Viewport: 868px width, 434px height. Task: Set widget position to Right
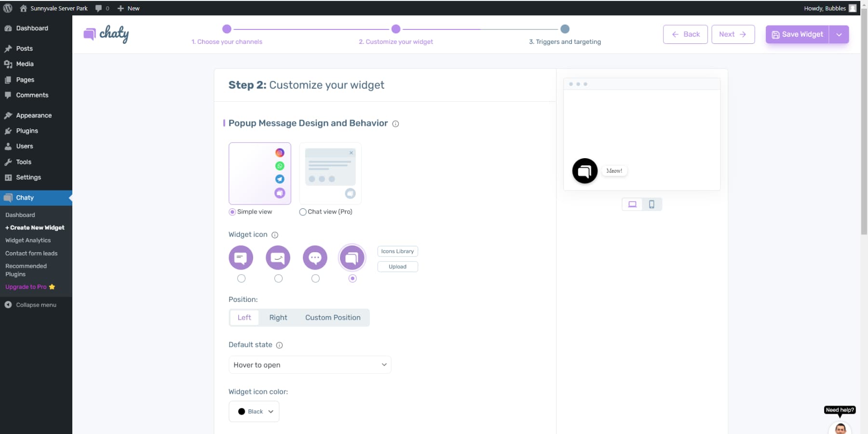click(278, 317)
